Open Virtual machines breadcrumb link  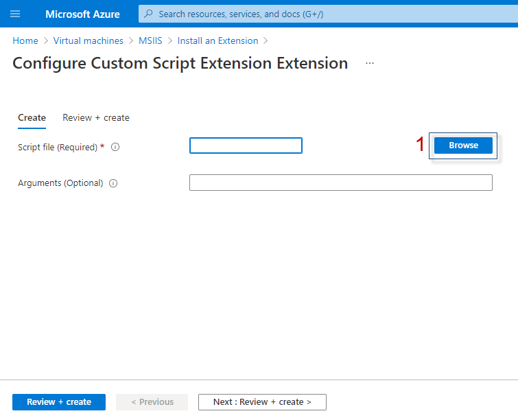coord(89,41)
